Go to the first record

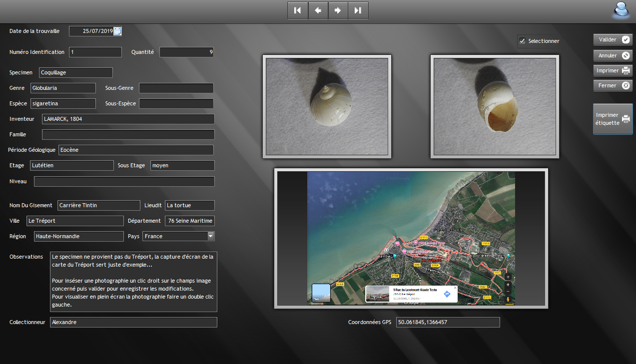(x=298, y=10)
